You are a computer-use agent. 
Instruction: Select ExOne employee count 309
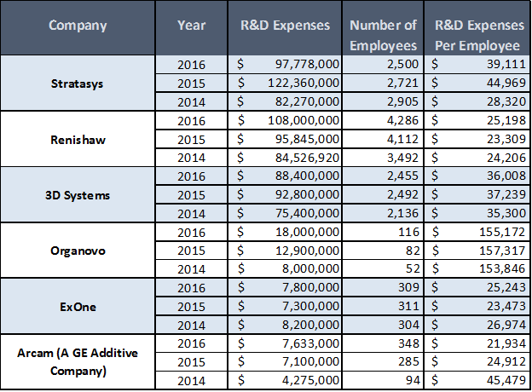[383, 287]
